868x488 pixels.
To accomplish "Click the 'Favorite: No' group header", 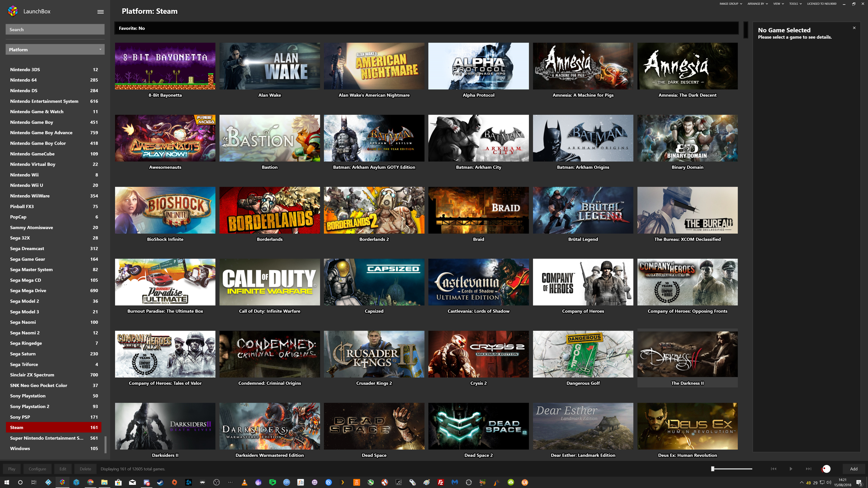I will (x=427, y=28).
